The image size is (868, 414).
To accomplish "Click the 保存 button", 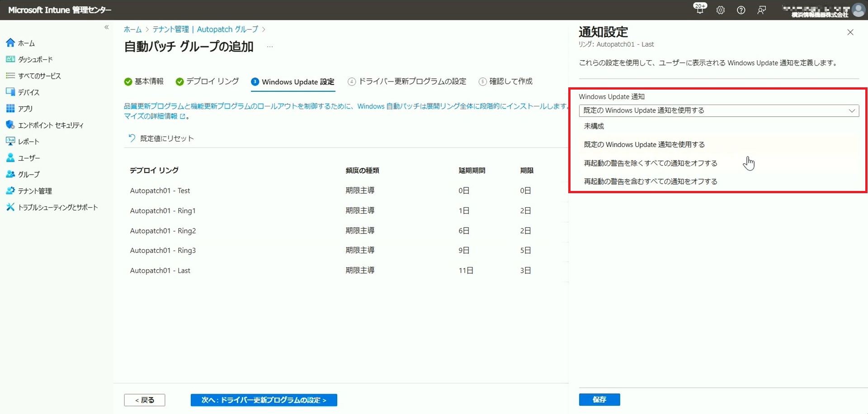I will pos(599,400).
